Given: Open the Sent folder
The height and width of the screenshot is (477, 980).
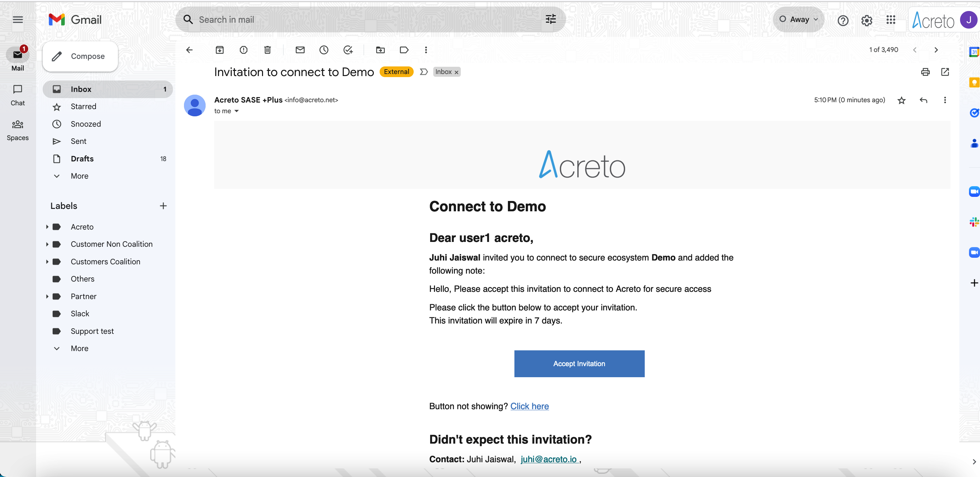Looking at the screenshot, I should [108, 141].
